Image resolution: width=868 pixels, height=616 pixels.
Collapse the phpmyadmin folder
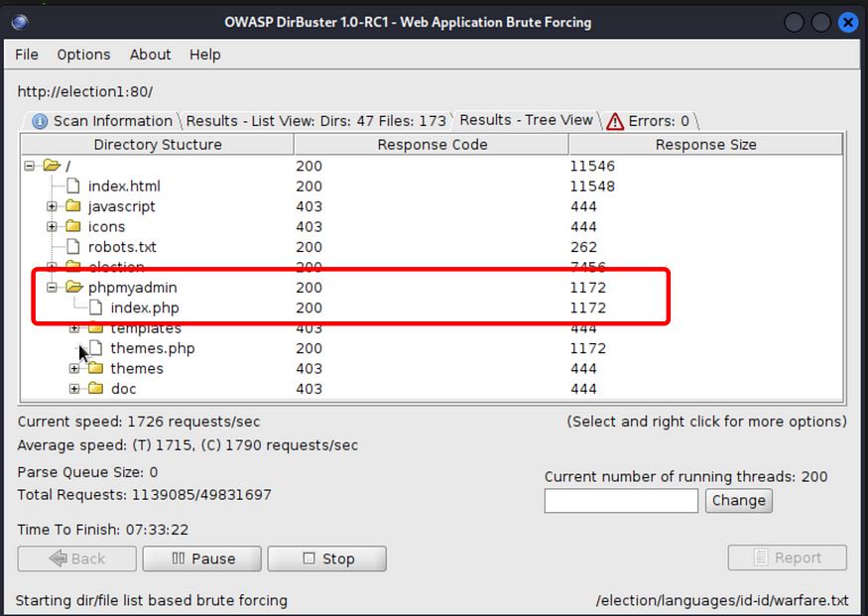[x=52, y=288]
